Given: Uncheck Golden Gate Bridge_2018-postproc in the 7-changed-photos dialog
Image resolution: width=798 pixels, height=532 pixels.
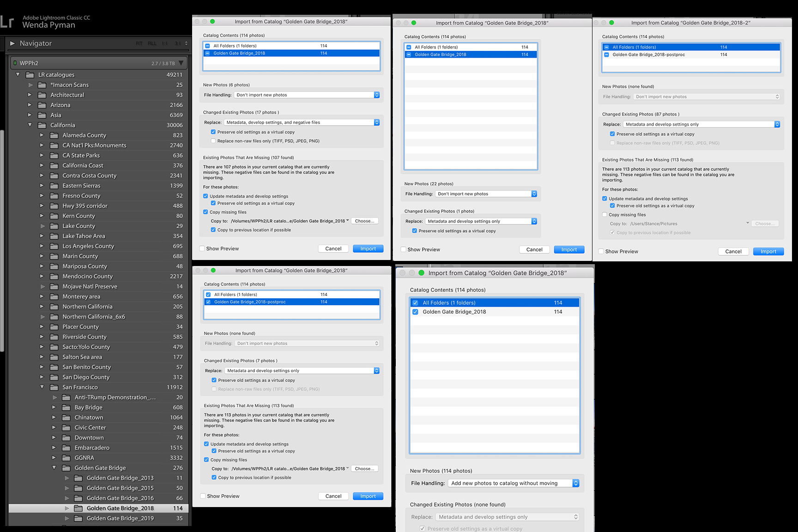Looking at the screenshot, I should pos(209,302).
